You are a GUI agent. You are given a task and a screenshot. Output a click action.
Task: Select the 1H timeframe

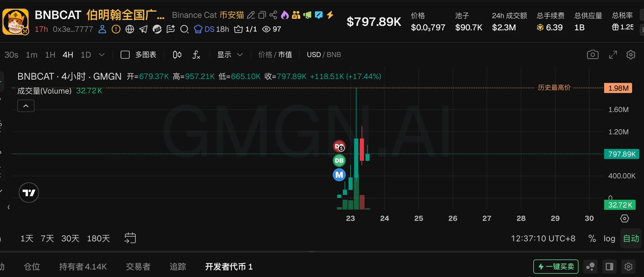tap(50, 55)
